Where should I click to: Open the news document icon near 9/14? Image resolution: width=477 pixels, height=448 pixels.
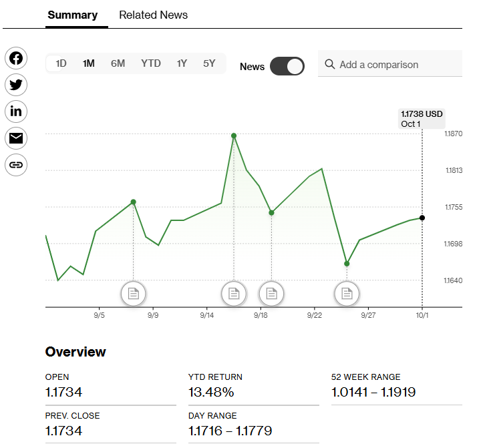pos(234,293)
